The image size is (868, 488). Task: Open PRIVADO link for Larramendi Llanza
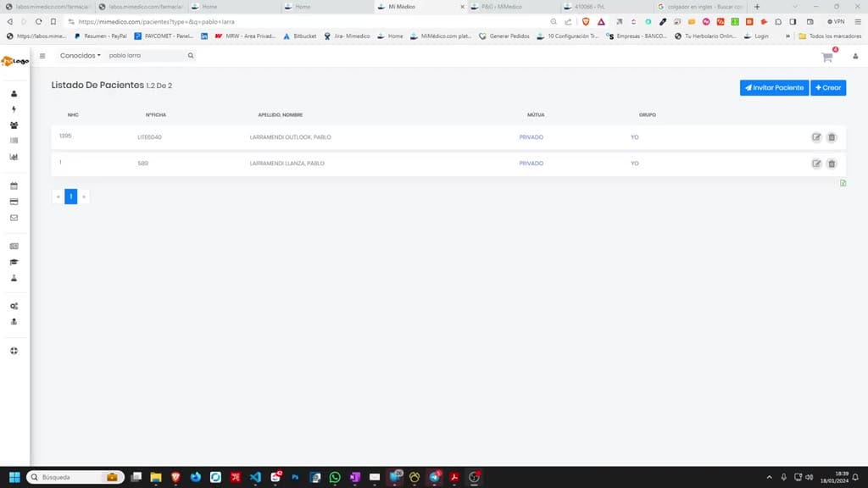[x=531, y=164]
